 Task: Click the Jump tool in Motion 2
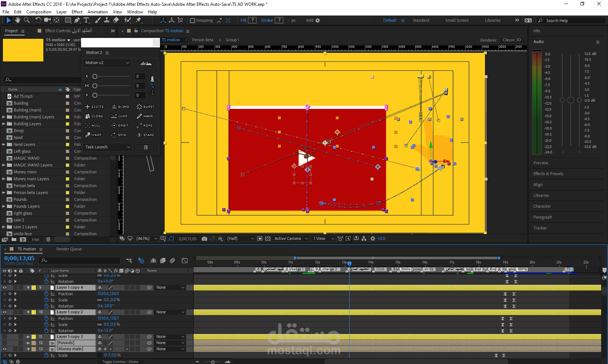coord(119,116)
